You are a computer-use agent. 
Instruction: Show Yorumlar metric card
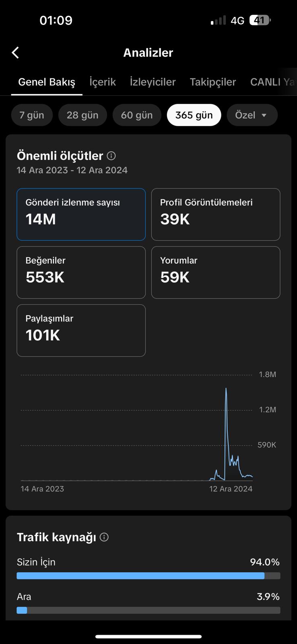(x=216, y=272)
